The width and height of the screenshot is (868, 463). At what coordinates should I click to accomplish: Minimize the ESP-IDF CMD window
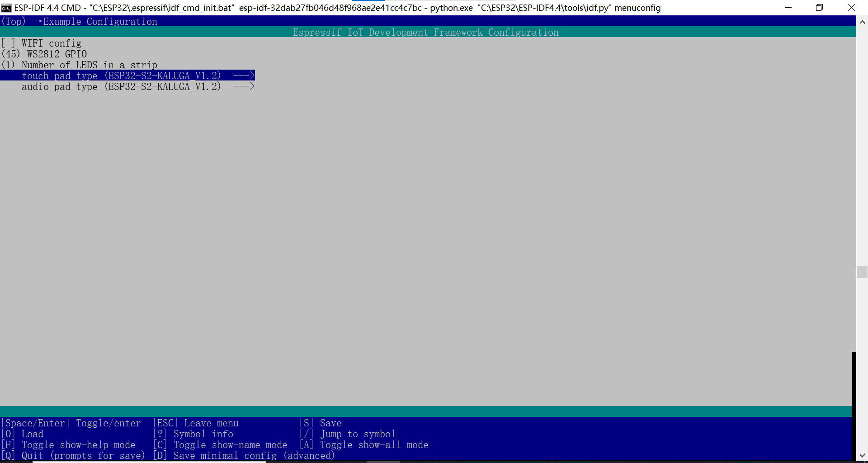point(788,8)
